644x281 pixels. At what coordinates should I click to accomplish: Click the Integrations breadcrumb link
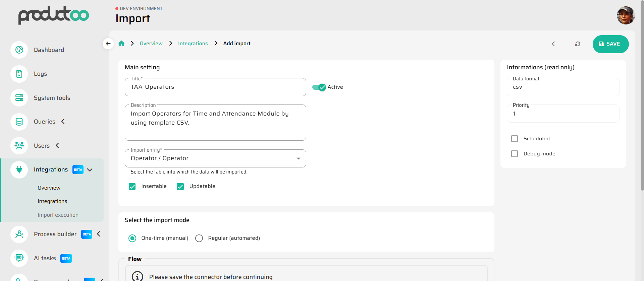coord(193,44)
